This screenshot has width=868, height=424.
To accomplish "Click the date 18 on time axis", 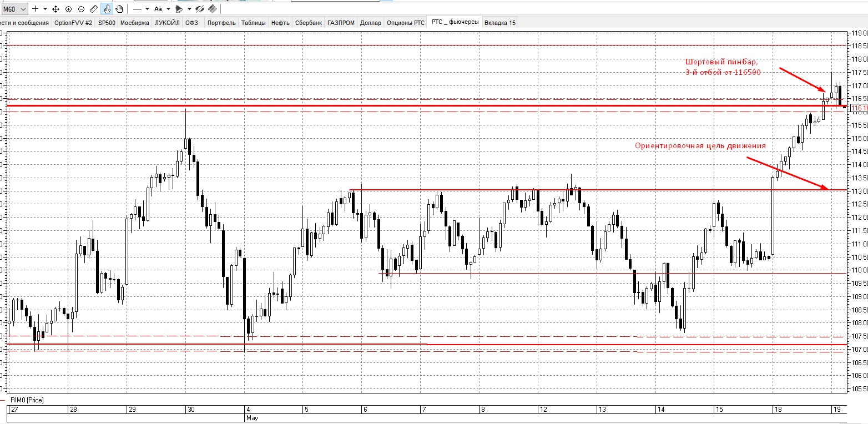I will pos(779,410).
